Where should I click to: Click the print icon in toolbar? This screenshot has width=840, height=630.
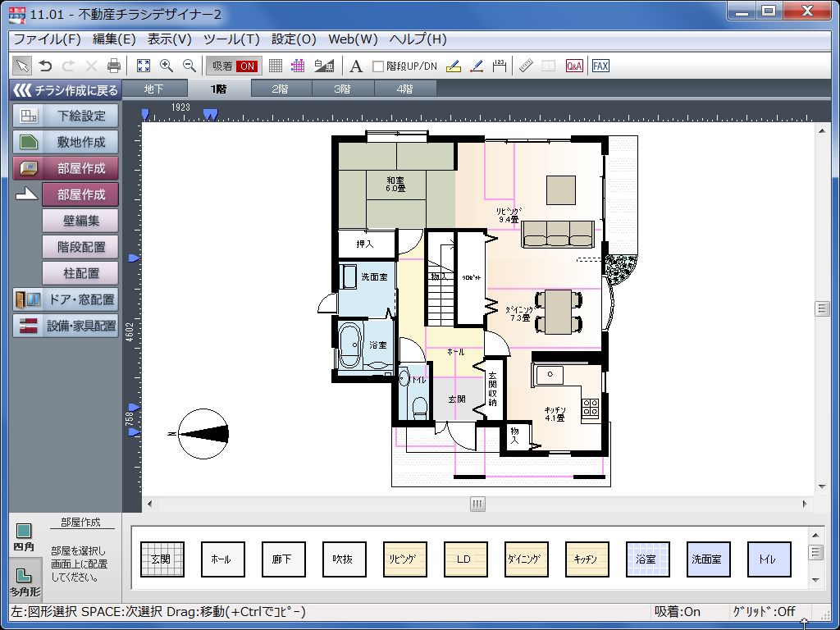pyautogui.click(x=114, y=66)
